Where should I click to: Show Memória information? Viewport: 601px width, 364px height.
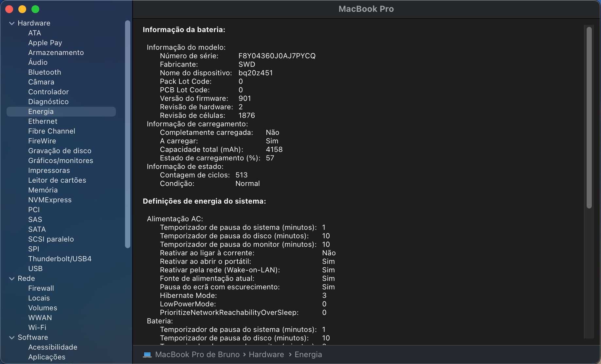coord(43,190)
